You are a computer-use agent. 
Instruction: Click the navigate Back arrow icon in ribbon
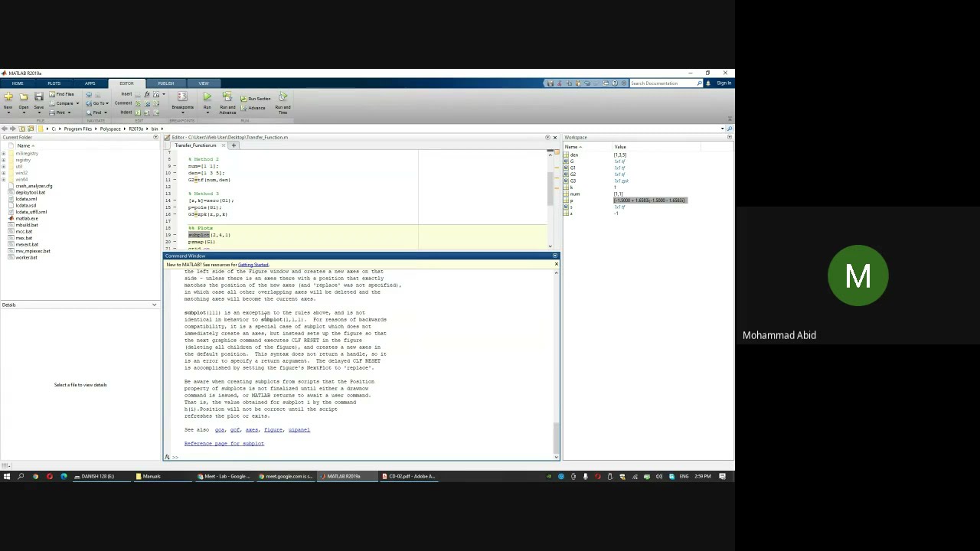point(89,94)
